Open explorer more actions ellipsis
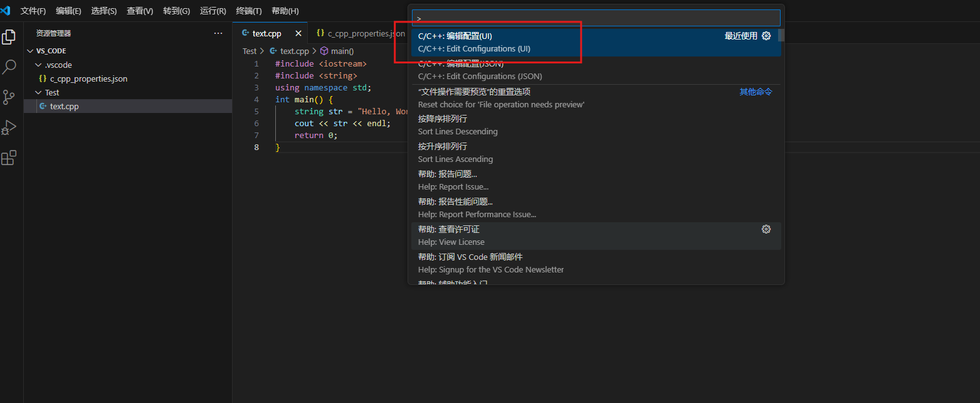The image size is (980, 403). [x=218, y=33]
